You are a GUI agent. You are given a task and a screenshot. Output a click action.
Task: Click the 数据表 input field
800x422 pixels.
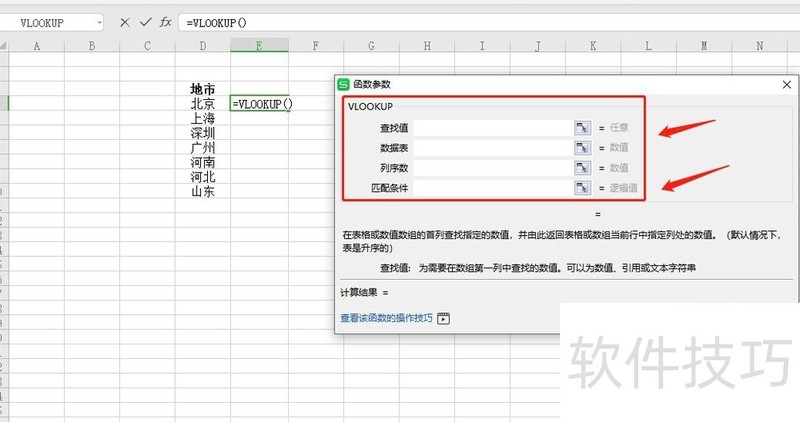(493, 148)
